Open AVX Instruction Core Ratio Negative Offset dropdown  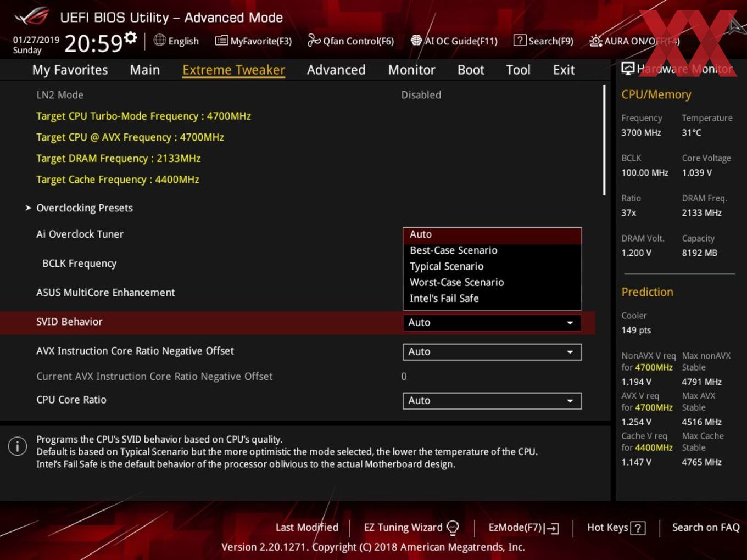tap(492, 352)
